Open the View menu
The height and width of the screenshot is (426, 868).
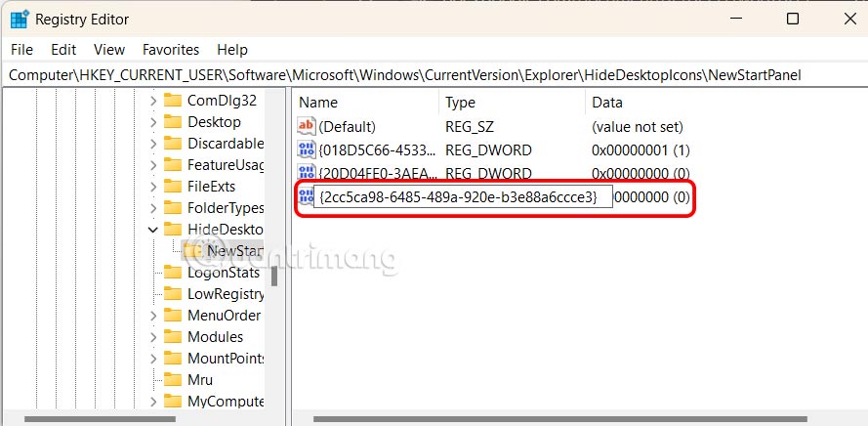point(109,50)
